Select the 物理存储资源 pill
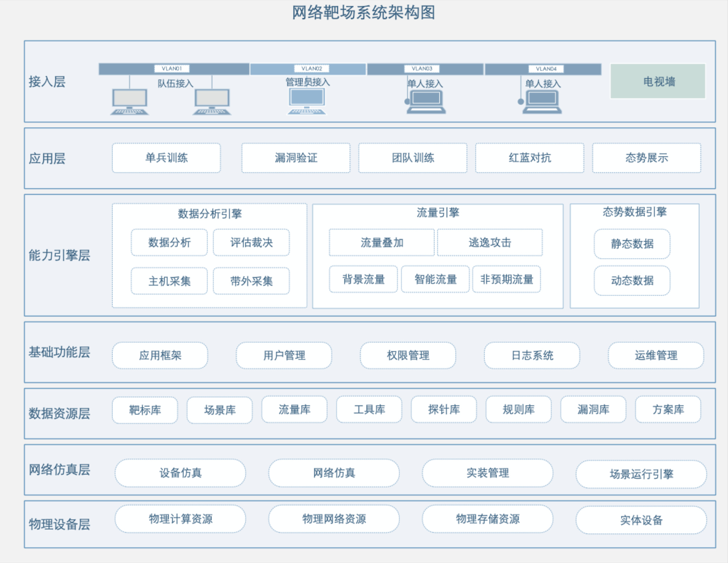This screenshot has width=728, height=563. pyautogui.click(x=487, y=519)
